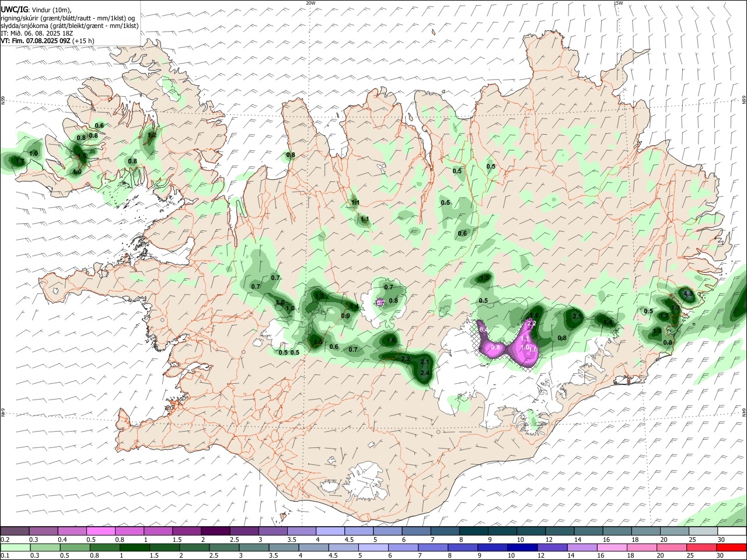Click the dark teal snow swatch labelled 8
The height and width of the screenshot is (560, 747).
pos(473,531)
